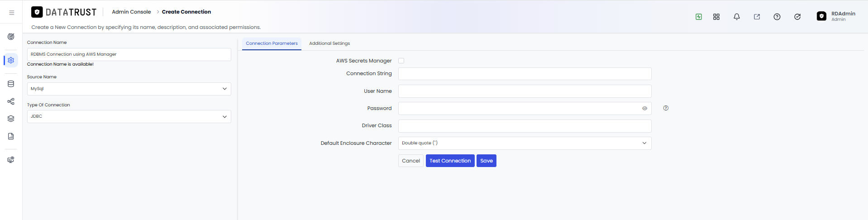Focus the Password field
Image resolution: width=868 pixels, height=220 pixels.
[x=525, y=108]
